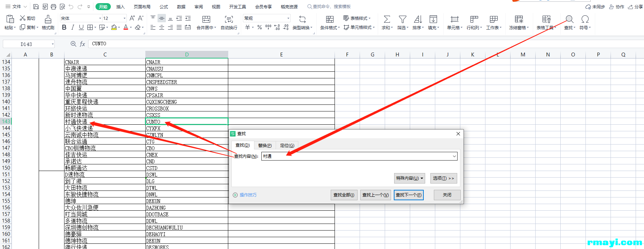Click the eraser clear-format icon

[x=138, y=27]
